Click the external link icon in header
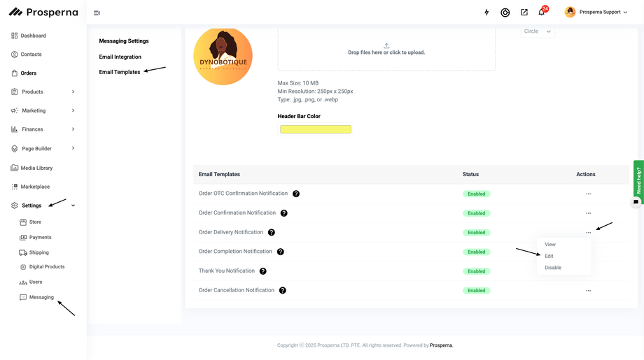 524,13
